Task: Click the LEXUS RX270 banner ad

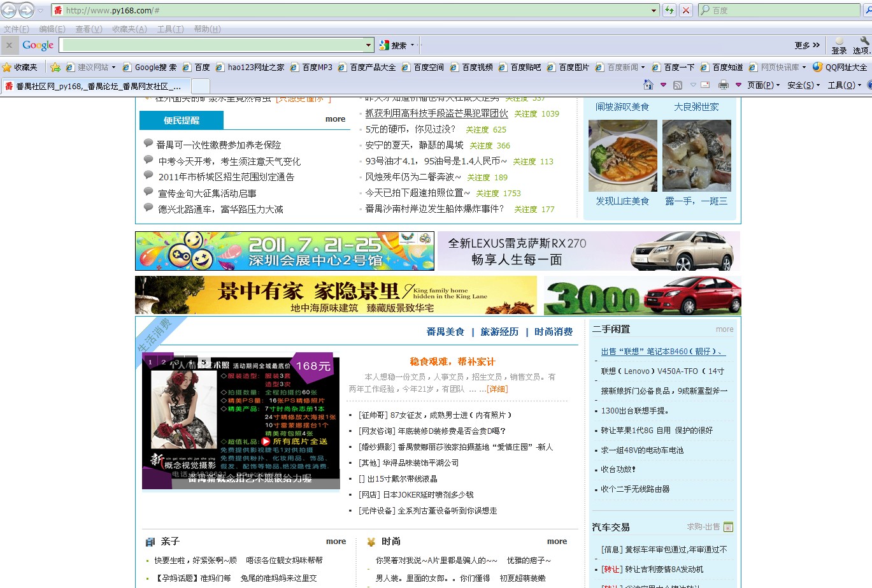Action: 589,251
